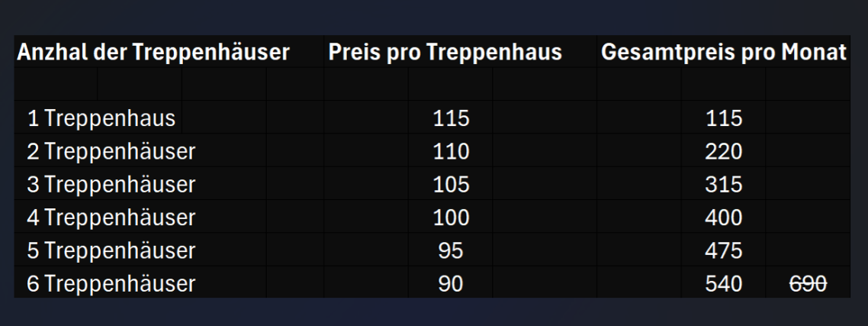Click the 100 price per Treppenhaus cell
Image resolution: width=868 pixels, height=326 pixels.
[451, 218]
